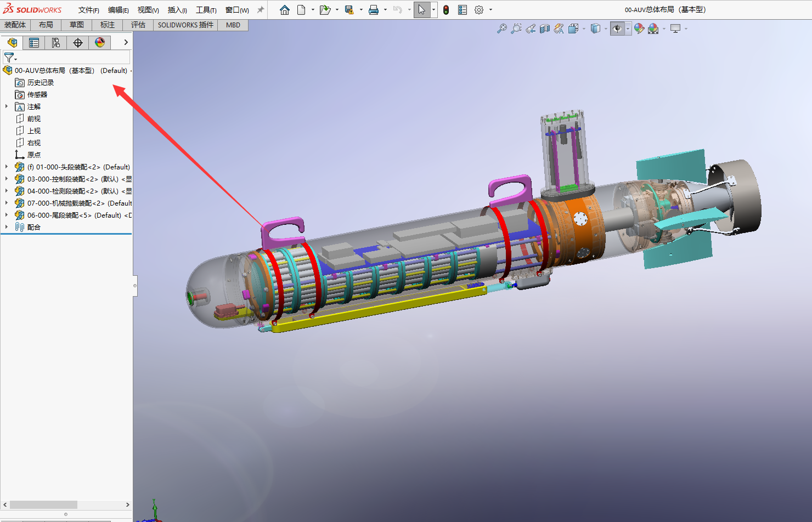
Task: Click Zoom to Fit magnifier
Action: pyautogui.click(x=501, y=29)
